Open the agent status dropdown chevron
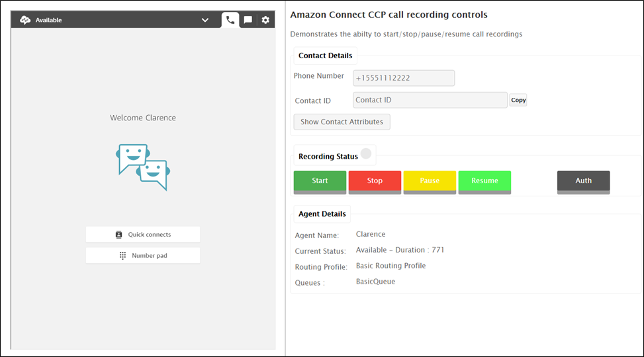Screen dimensions: 644x357 [205, 20]
